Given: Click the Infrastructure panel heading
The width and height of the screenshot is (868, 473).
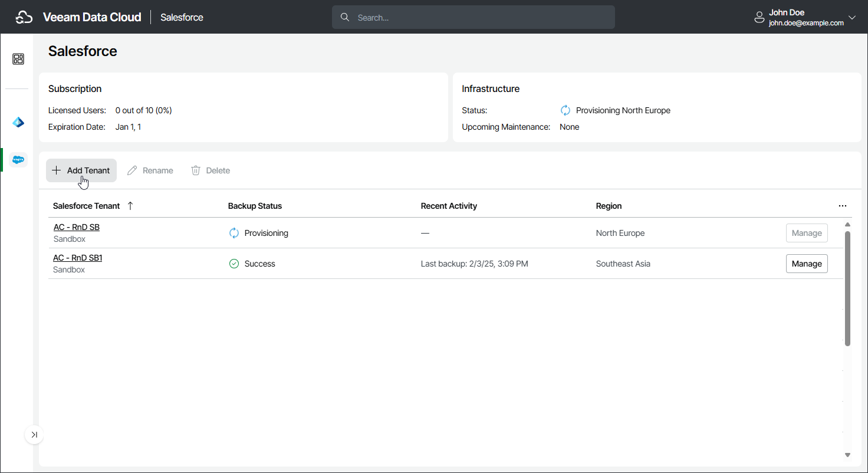Looking at the screenshot, I should tap(491, 88).
